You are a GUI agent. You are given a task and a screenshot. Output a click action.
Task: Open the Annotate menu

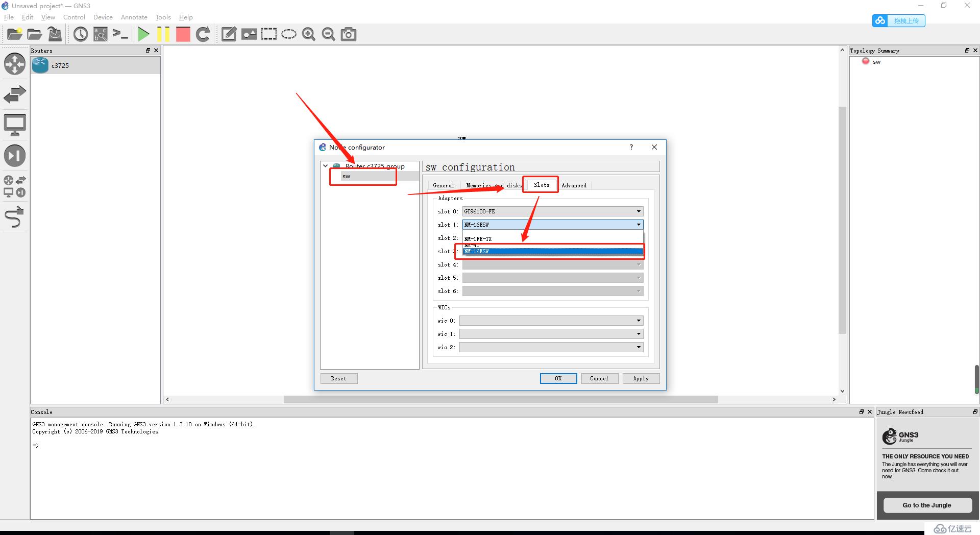[x=134, y=17]
